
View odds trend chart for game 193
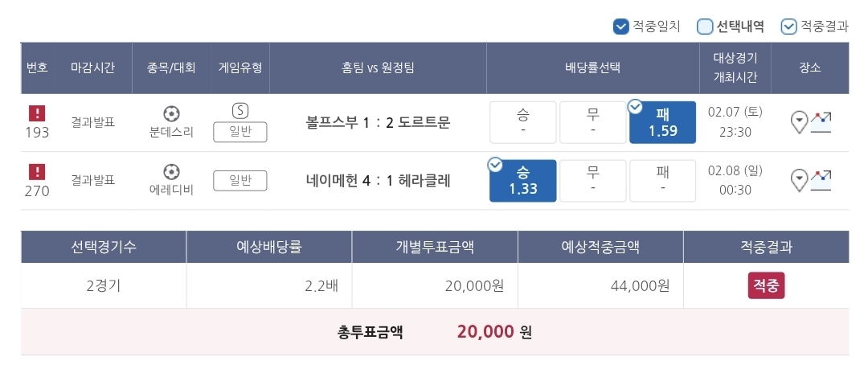821,122
